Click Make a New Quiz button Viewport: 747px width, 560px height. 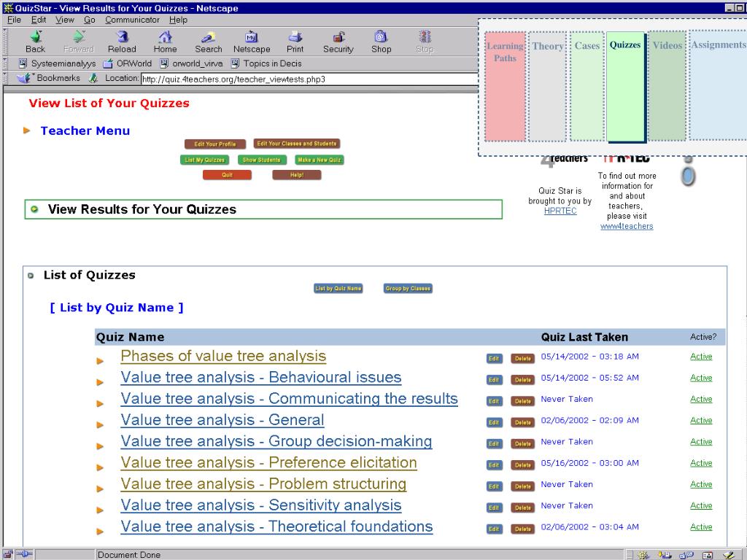[320, 160]
